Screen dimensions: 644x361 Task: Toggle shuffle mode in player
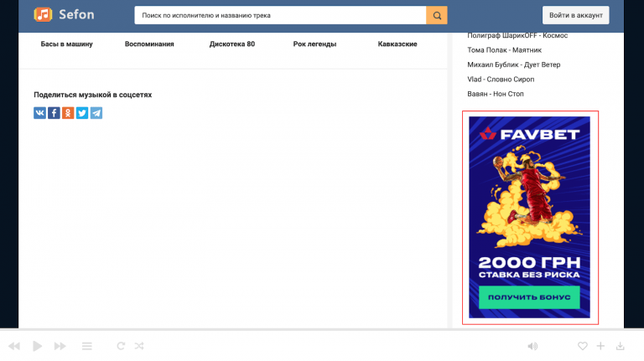(139, 346)
